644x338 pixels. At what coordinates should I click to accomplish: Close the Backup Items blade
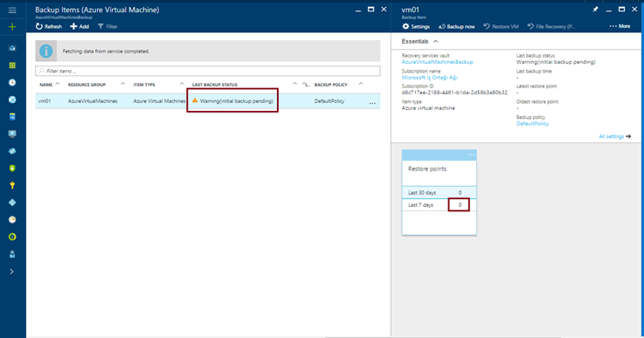point(384,10)
